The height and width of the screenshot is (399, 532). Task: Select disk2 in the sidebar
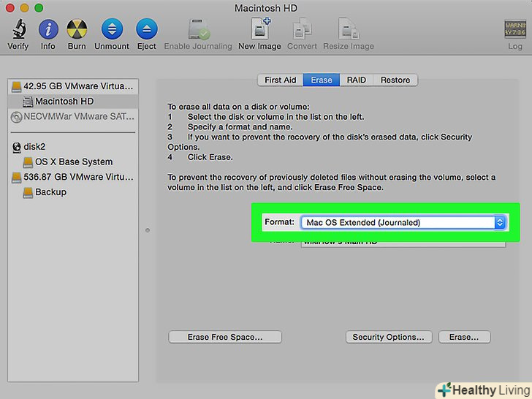coord(73,147)
